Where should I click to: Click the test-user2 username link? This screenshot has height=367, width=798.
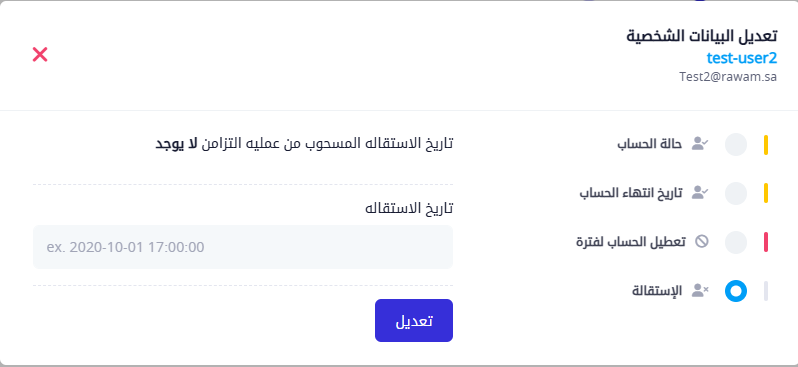(x=742, y=58)
